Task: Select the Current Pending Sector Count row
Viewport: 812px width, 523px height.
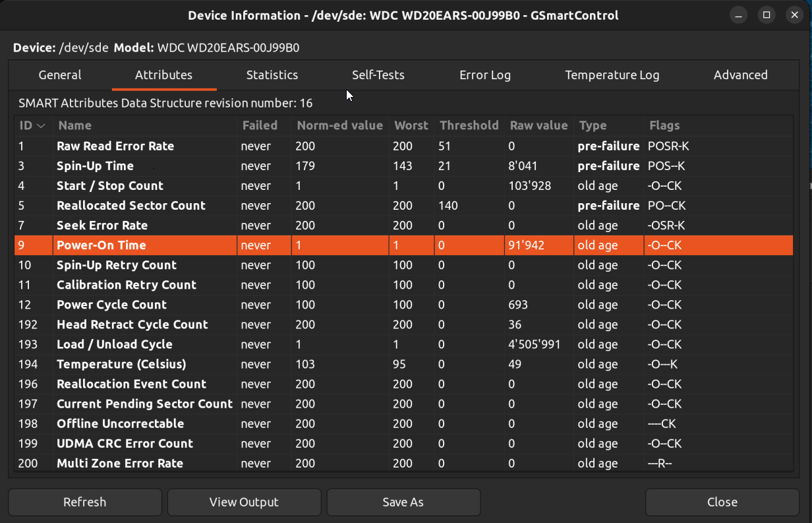Action: 404,404
